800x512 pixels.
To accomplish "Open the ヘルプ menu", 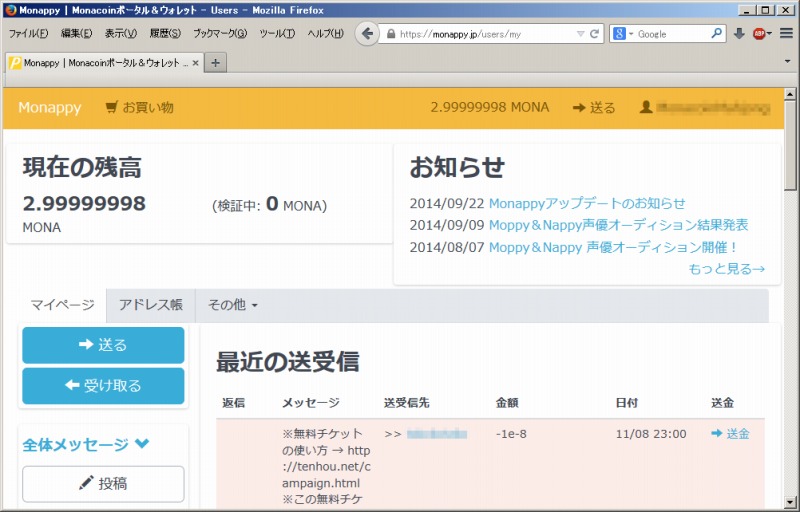I will point(326,34).
